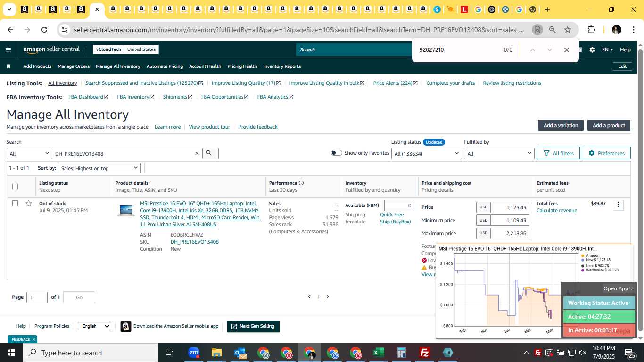Check the select-all listings checkbox
This screenshot has width=644, height=362.
15,187
